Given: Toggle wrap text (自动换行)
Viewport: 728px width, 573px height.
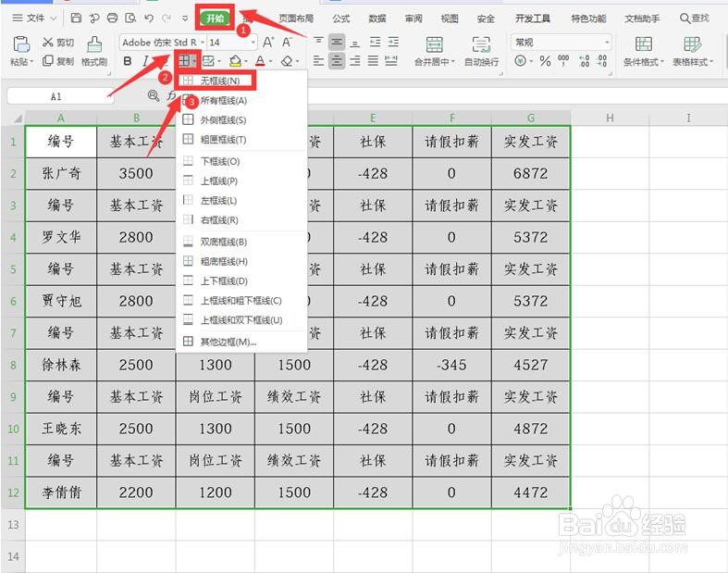Looking at the screenshot, I should (x=481, y=51).
